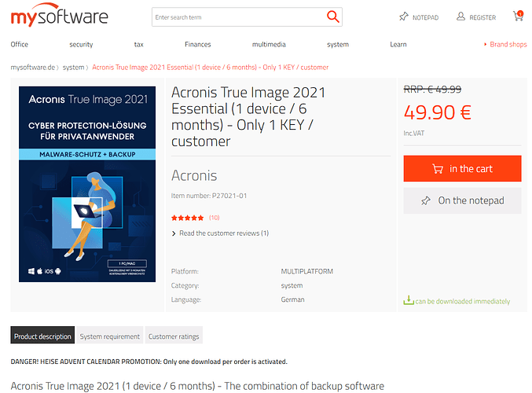Click the Notepad pin icon in header

pyautogui.click(x=403, y=17)
